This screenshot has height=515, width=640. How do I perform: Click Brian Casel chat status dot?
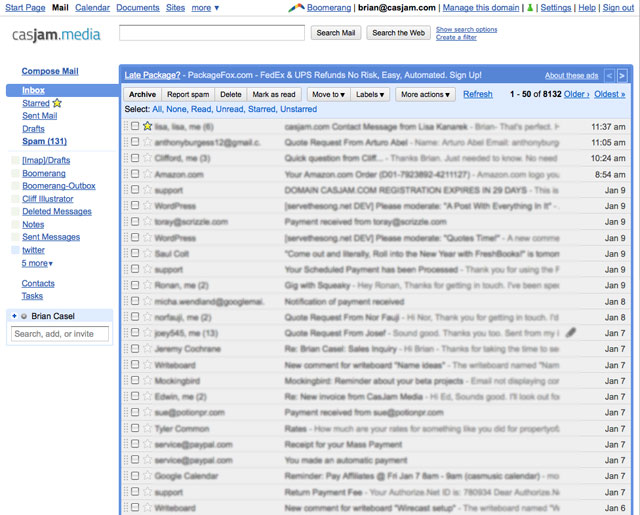click(x=24, y=316)
